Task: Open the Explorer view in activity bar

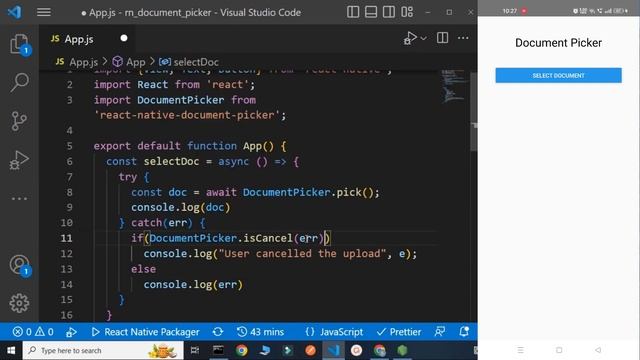Action: [x=19, y=44]
